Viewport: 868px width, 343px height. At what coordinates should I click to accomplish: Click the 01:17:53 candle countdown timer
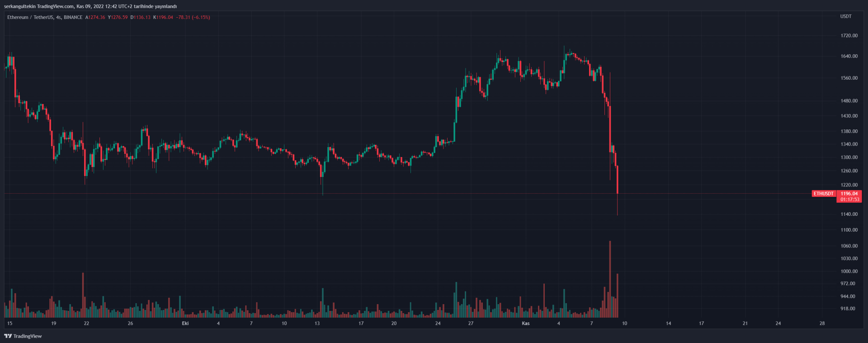(x=850, y=200)
